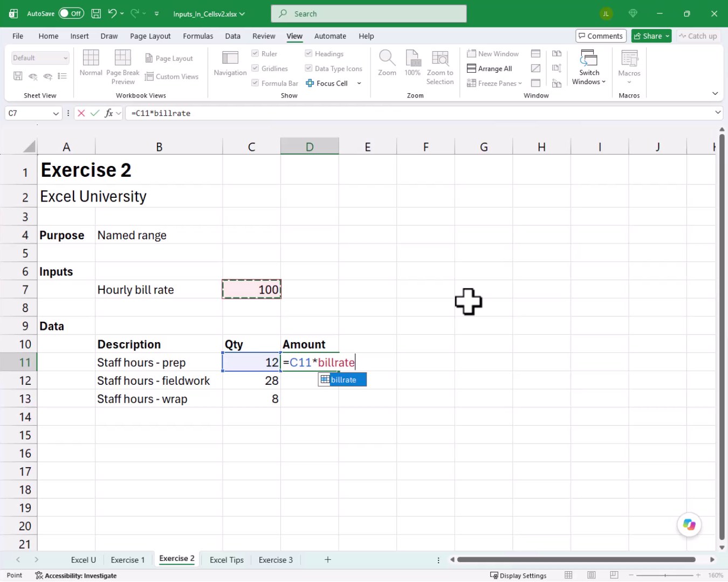Expand the Name Box dropdown

coord(56,113)
